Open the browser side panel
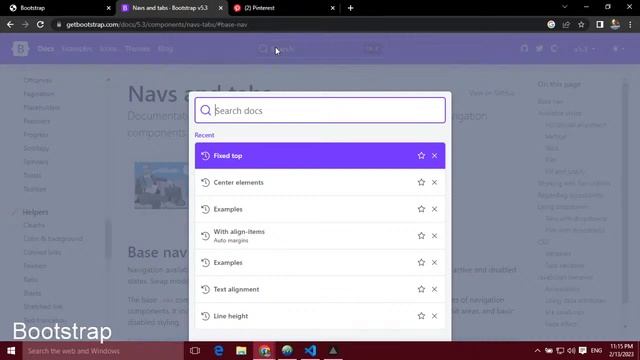 click(x=600, y=24)
